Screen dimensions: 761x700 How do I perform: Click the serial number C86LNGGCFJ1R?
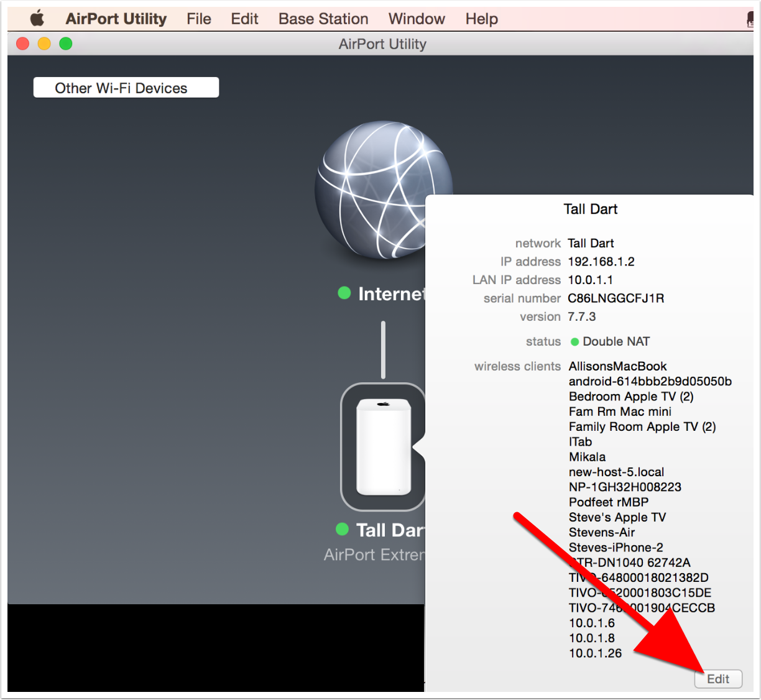(616, 298)
